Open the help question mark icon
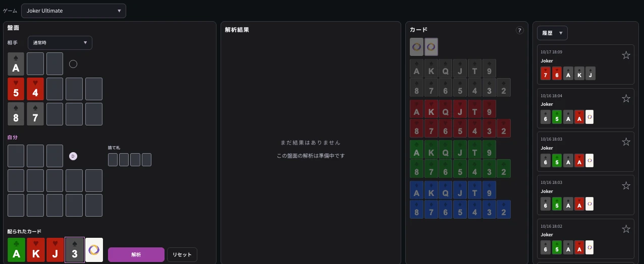The width and height of the screenshot is (644, 264). [x=520, y=30]
